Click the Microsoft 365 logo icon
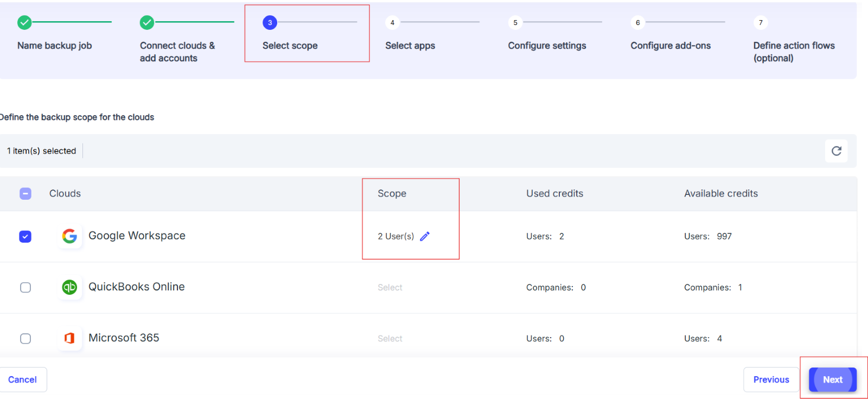868x399 pixels. [x=69, y=338]
